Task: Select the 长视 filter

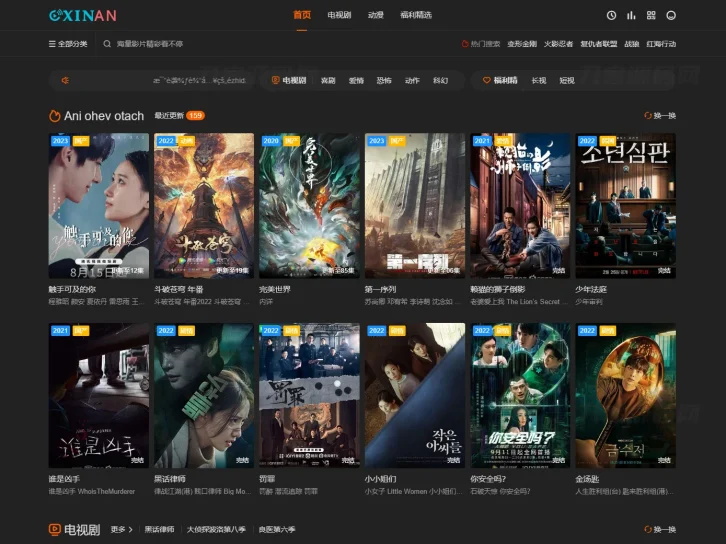Action: pyautogui.click(x=538, y=81)
